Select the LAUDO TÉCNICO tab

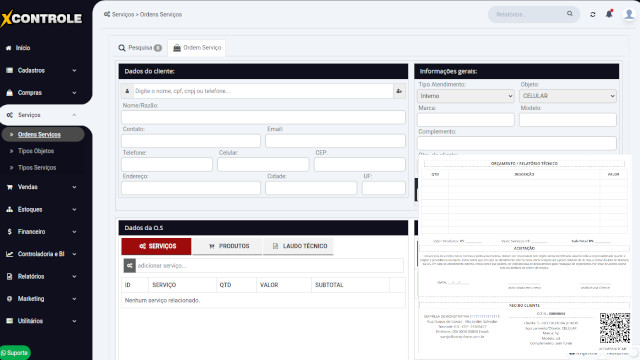(298, 246)
